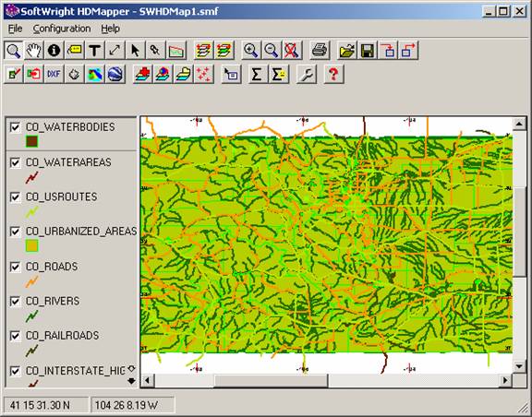The height and width of the screenshot is (417, 532).
Task: Click the colorful terrain map icon
Action: (x=94, y=74)
